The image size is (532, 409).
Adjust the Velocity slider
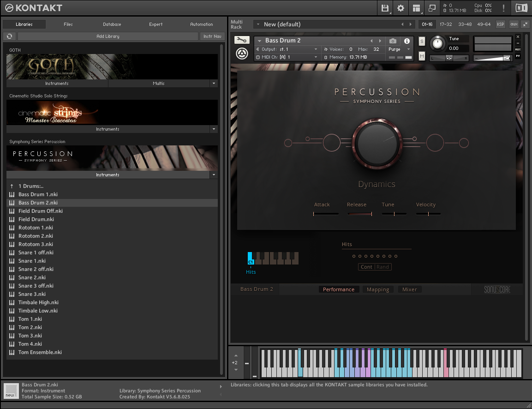pos(428,214)
